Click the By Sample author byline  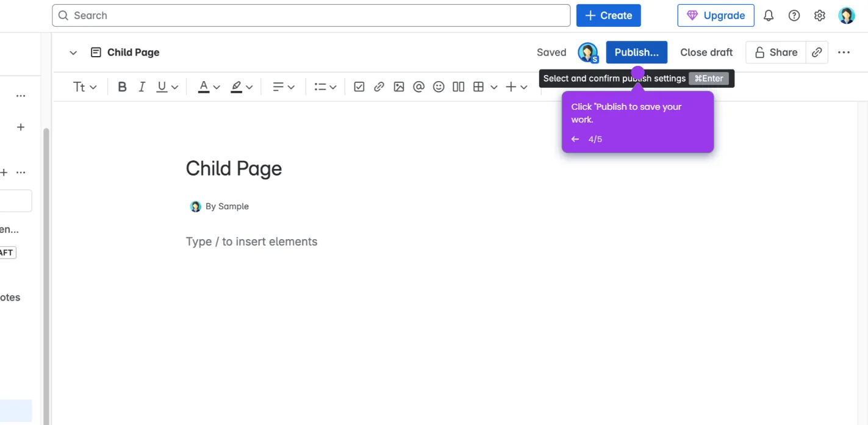pos(220,207)
